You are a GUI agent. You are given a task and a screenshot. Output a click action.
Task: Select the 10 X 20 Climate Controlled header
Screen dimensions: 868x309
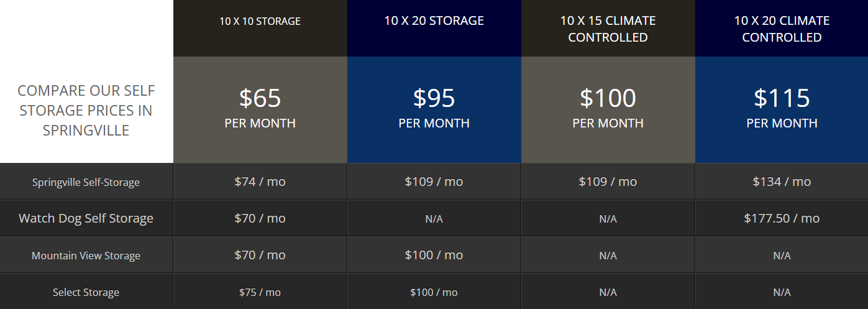pyautogui.click(x=782, y=29)
